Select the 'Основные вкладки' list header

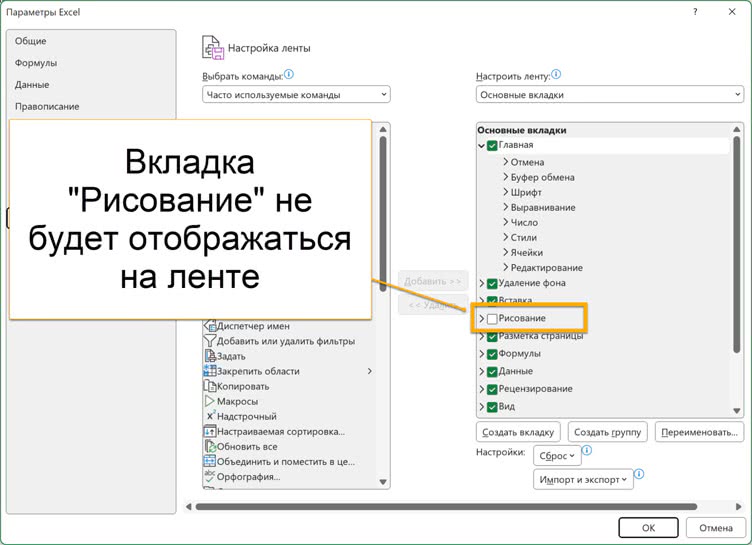coord(522,130)
